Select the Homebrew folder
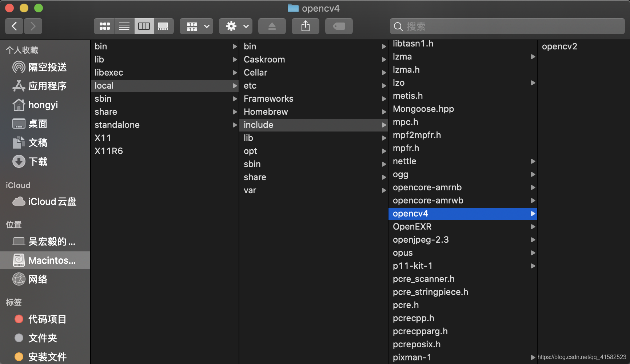 coord(314,112)
